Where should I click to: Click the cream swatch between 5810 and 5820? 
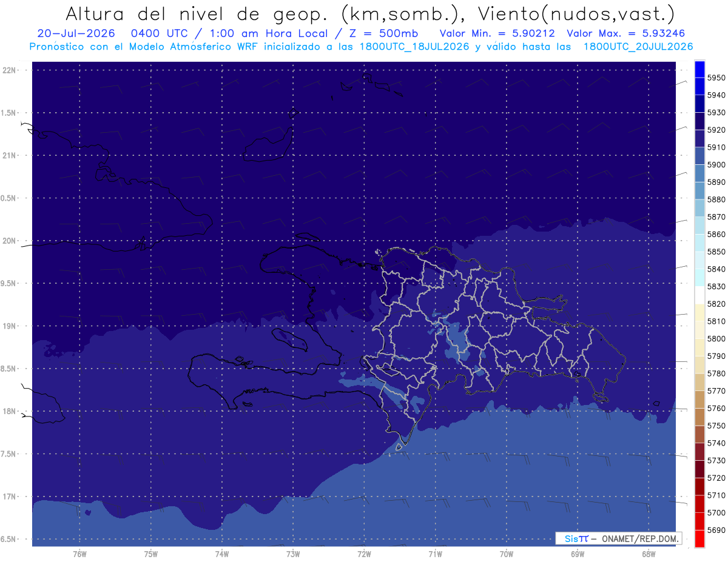[x=699, y=312]
